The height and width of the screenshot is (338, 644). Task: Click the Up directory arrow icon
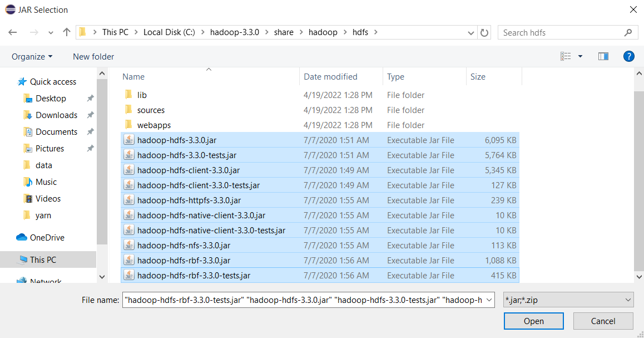67,32
